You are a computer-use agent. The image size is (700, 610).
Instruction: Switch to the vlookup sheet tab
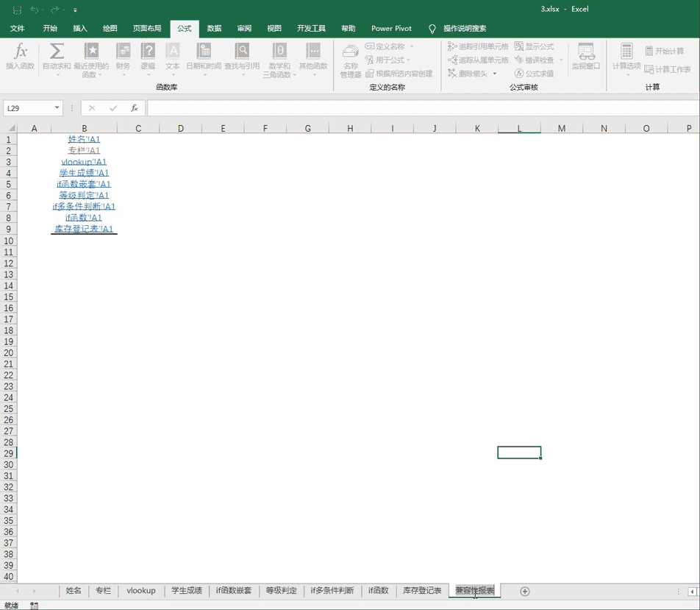tap(140, 591)
